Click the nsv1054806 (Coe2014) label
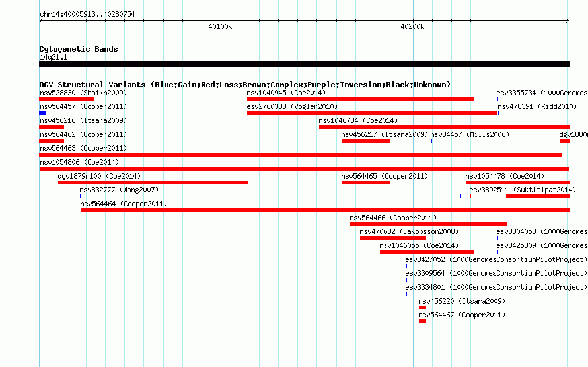The width and height of the screenshot is (588, 367). point(79,162)
